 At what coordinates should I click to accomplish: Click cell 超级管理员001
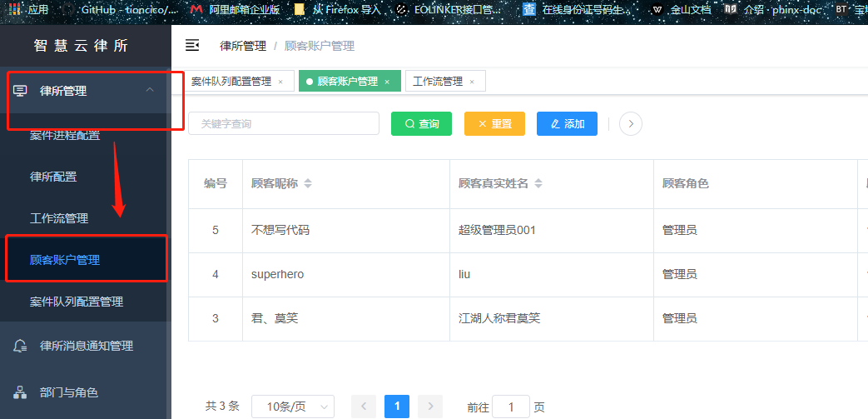tap(497, 230)
